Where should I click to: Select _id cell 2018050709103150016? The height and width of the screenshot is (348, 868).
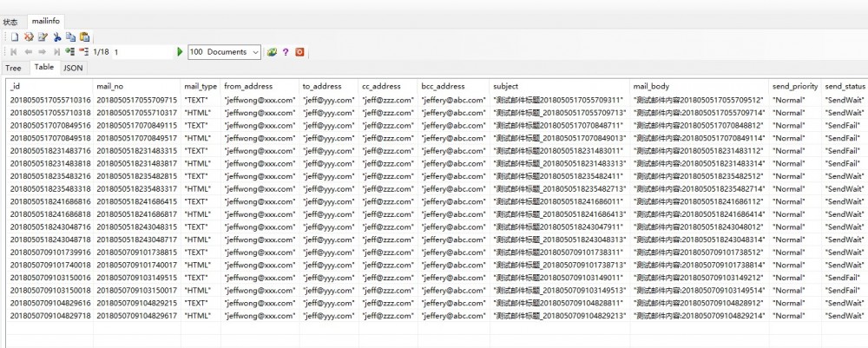[x=49, y=278]
